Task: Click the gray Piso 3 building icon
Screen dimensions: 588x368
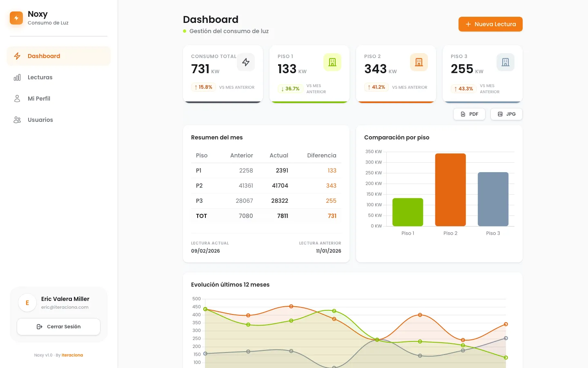Action: point(506,62)
